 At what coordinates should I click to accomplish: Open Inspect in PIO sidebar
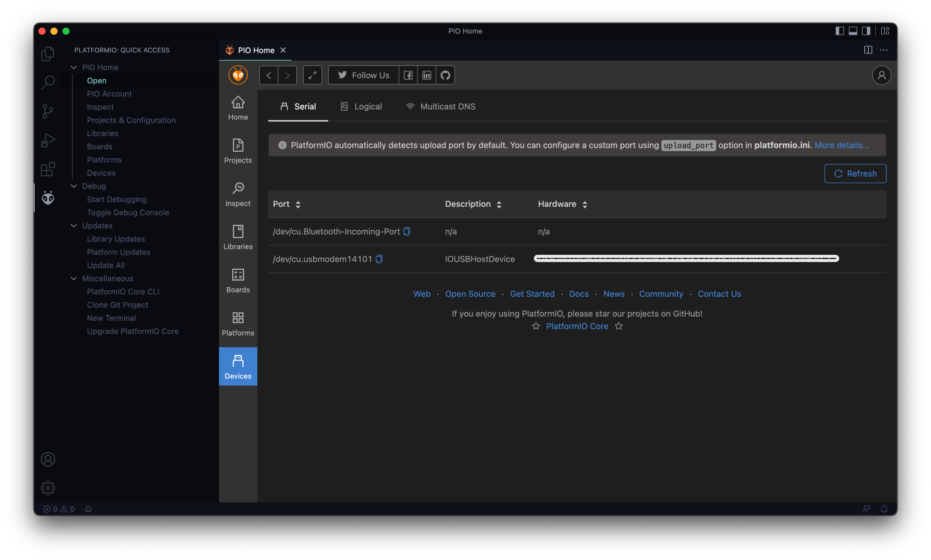(x=238, y=195)
